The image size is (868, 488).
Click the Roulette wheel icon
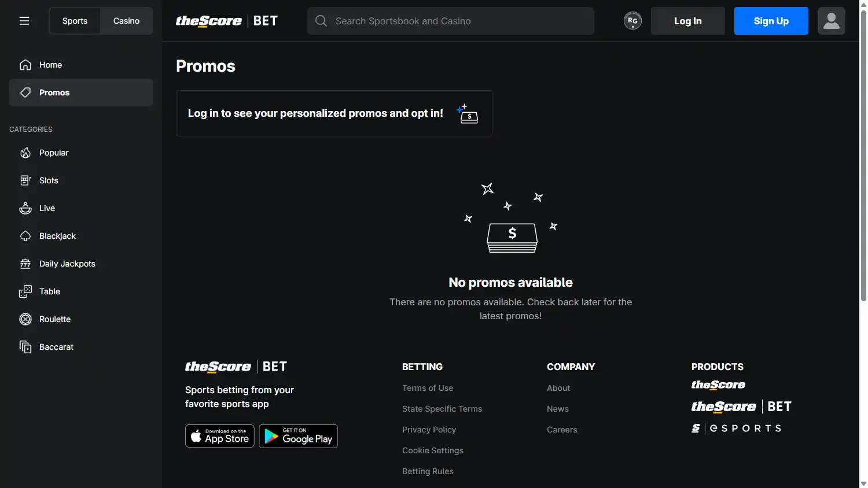(25, 319)
